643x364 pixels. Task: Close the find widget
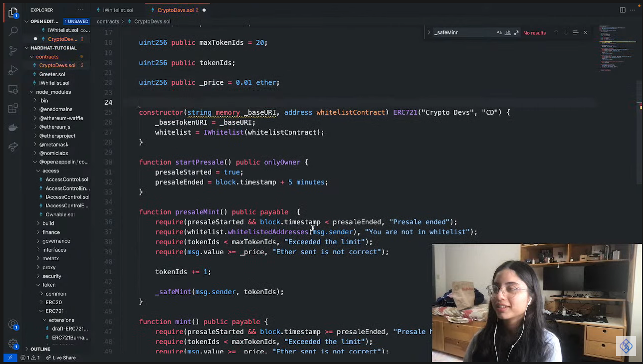(x=585, y=32)
